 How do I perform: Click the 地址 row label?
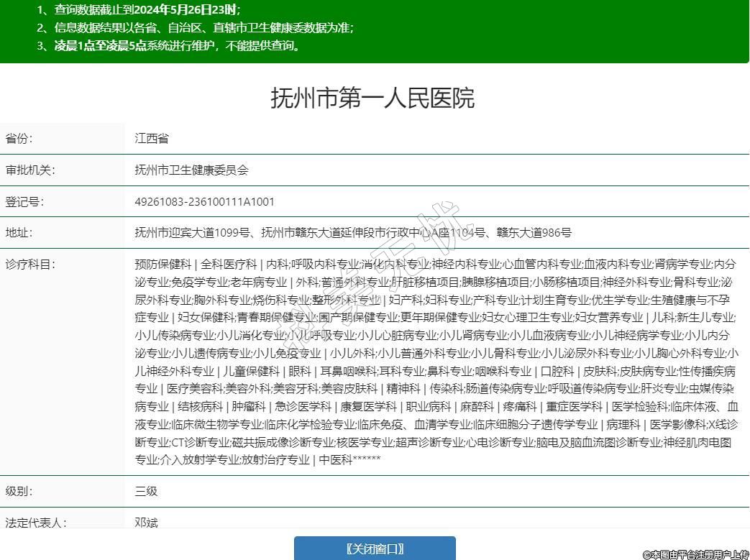(x=19, y=233)
